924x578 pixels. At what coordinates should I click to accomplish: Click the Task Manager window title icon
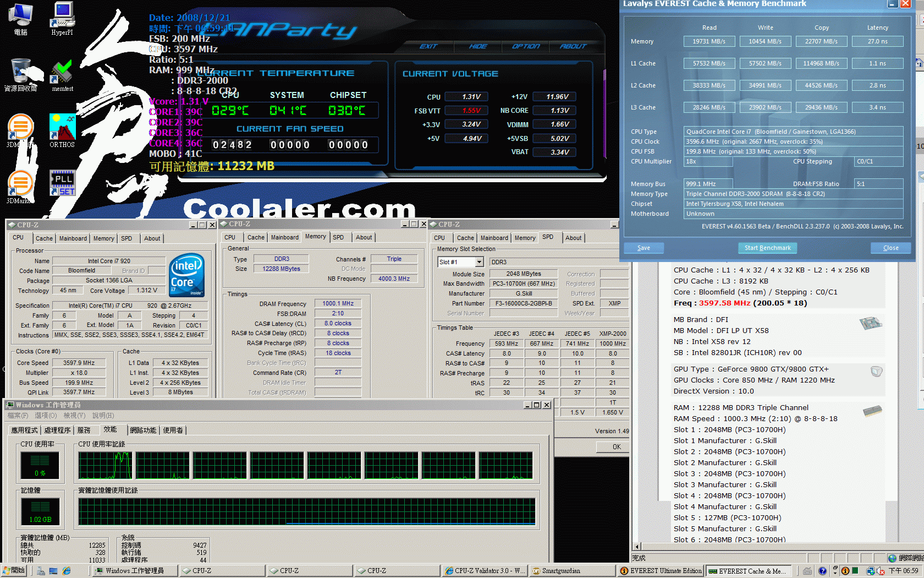coord(10,405)
